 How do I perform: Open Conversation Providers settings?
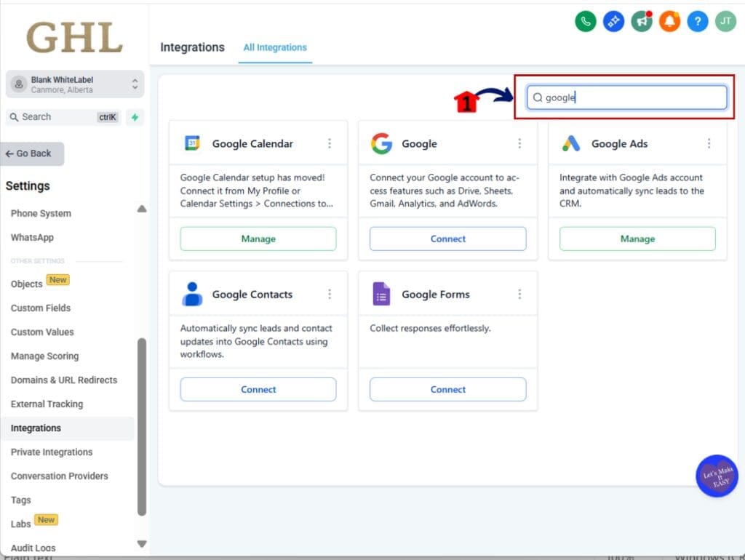[60, 476]
